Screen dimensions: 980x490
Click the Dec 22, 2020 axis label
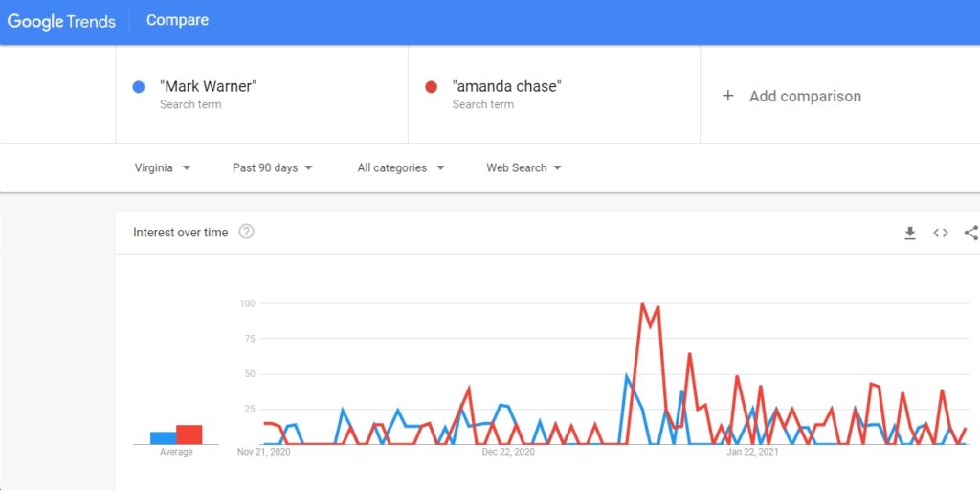[x=508, y=452]
